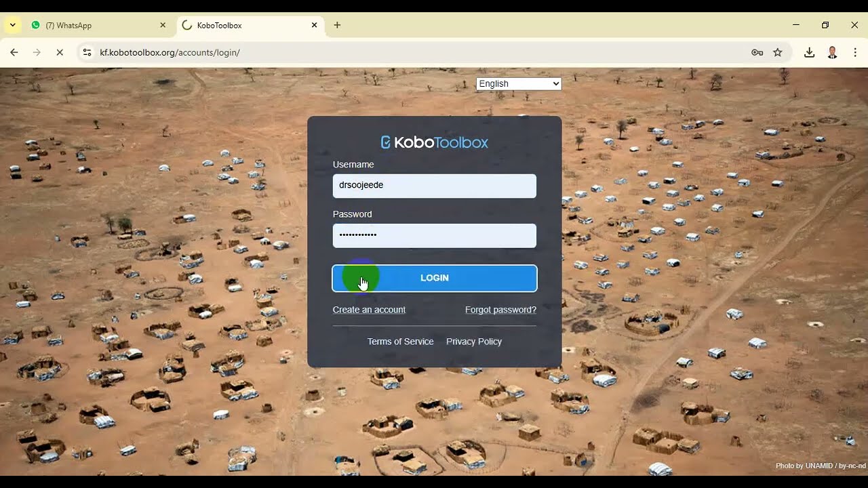Screen dimensions: 868x488
Task: Open Create an account link
Action: 369,310
